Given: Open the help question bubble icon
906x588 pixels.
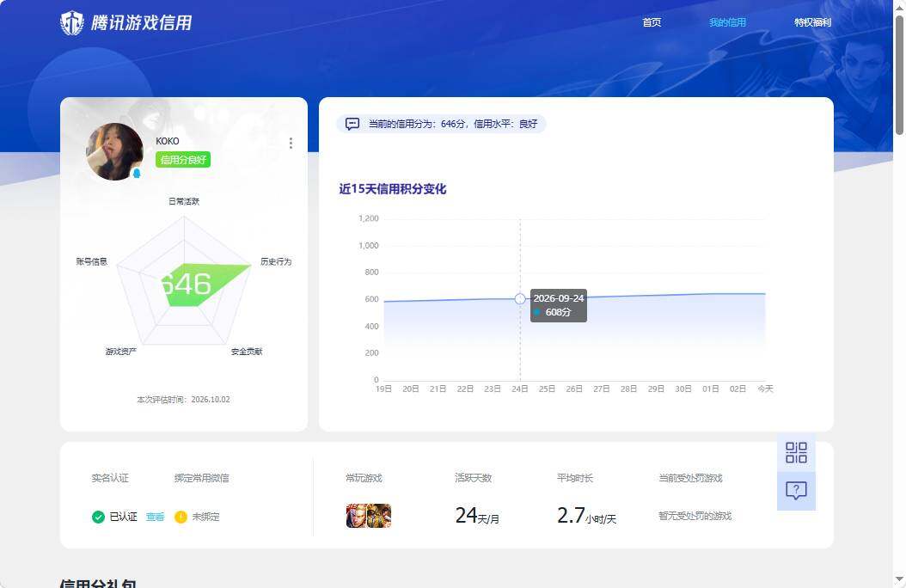Looking at the screenshot, I should 796,490.
